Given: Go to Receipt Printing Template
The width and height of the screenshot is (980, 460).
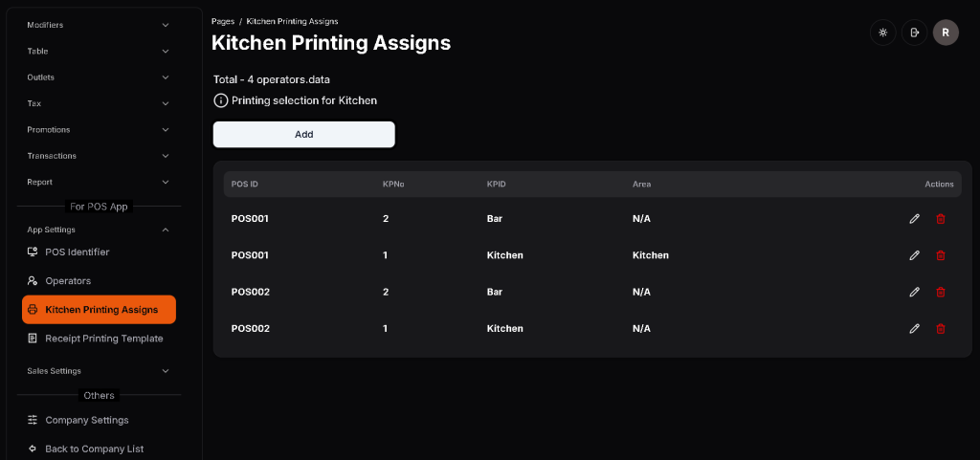Looking at the screenshot, I should pyautogui.click(x=103, y=339).
